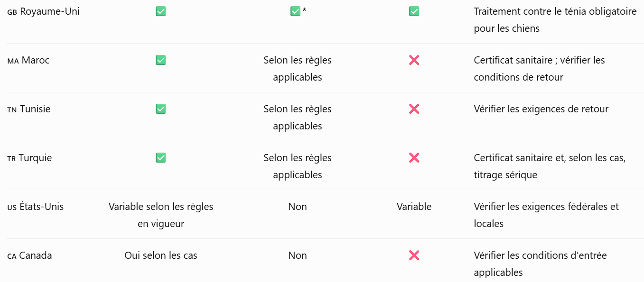Click the green checkmark in Maroc row
The width and height of the screenshot is (644, 282).
(x=161, y=60)
